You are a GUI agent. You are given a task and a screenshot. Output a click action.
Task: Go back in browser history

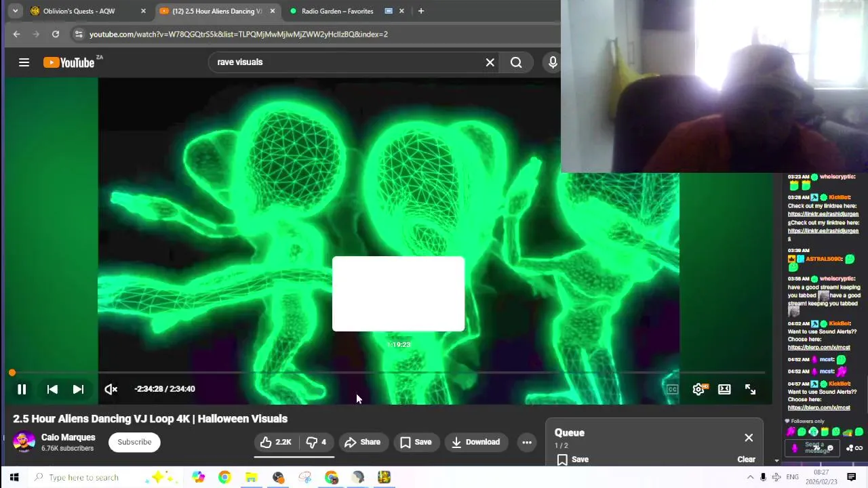16,34
